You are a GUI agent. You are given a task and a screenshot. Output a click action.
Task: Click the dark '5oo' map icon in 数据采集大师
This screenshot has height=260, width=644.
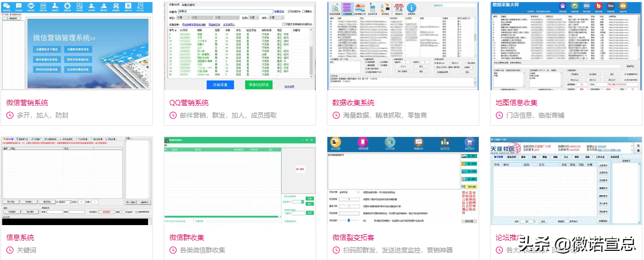pyautogui.click(x=611, y=6)
